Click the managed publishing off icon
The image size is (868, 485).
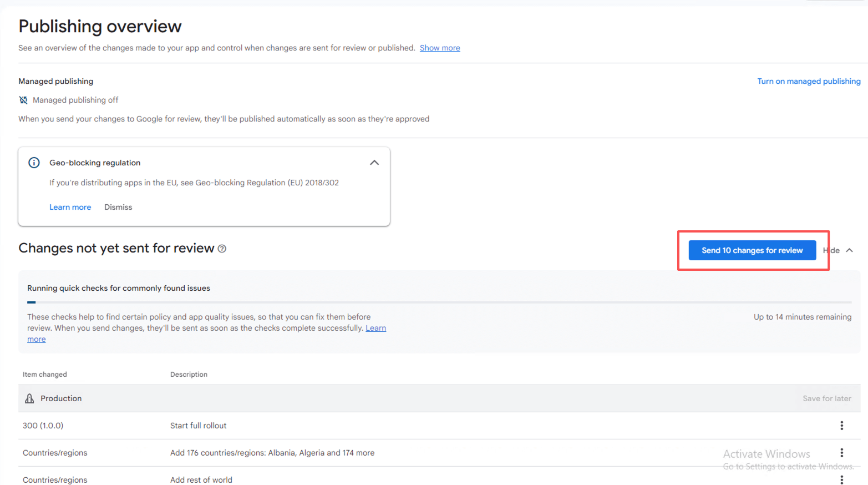23,100
